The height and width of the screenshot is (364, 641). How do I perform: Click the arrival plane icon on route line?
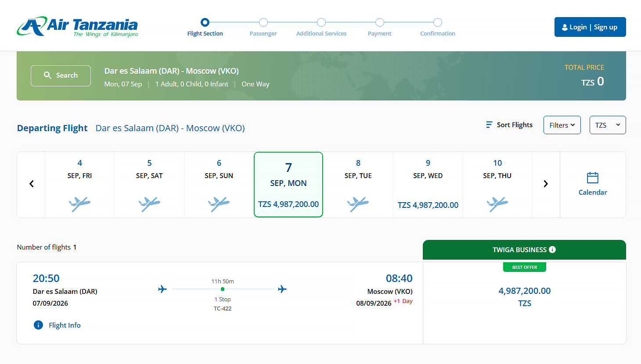point(282,289)
